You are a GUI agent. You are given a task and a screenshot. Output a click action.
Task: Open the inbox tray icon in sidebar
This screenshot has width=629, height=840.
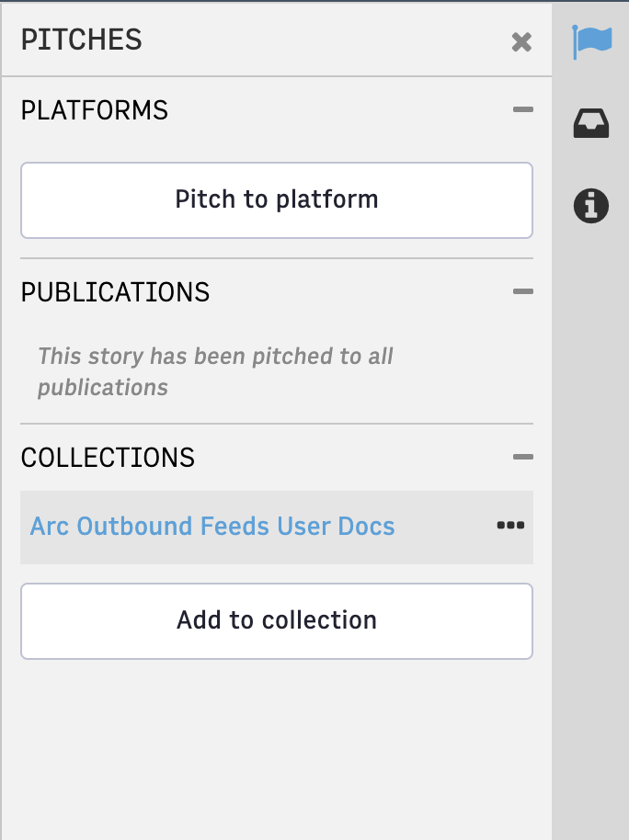[x=591, y=123]
